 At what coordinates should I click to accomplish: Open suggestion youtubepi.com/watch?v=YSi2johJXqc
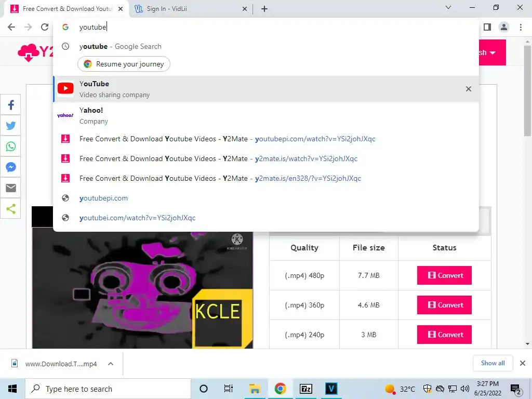pyautogui.click(x=265, y=139)
